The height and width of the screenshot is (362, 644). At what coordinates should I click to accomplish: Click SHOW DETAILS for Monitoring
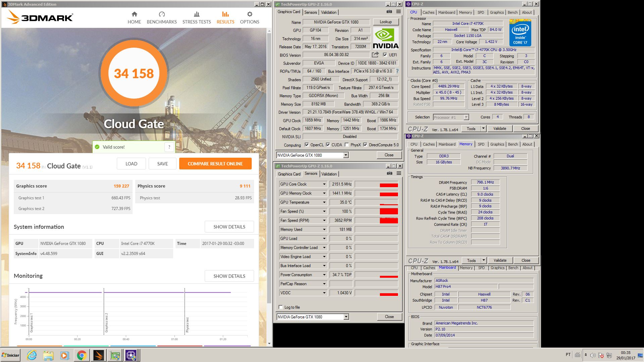click(x=229, y=276)
